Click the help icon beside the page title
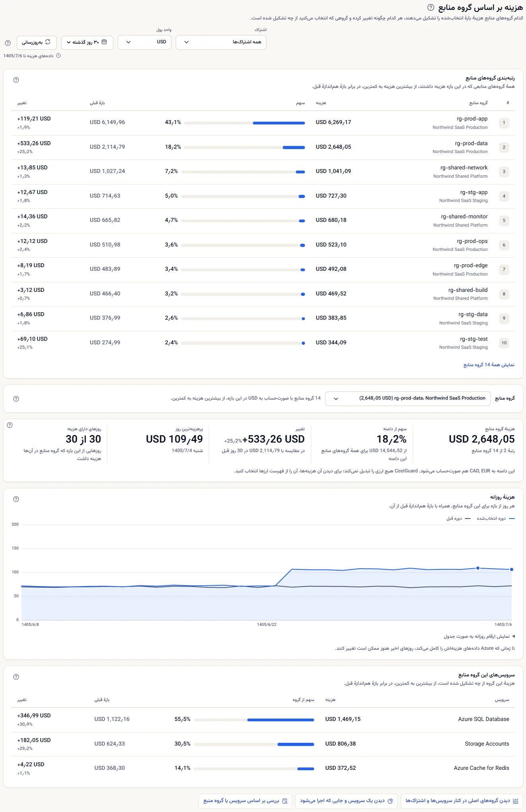 pyautogui.click(x=431, y=8)
